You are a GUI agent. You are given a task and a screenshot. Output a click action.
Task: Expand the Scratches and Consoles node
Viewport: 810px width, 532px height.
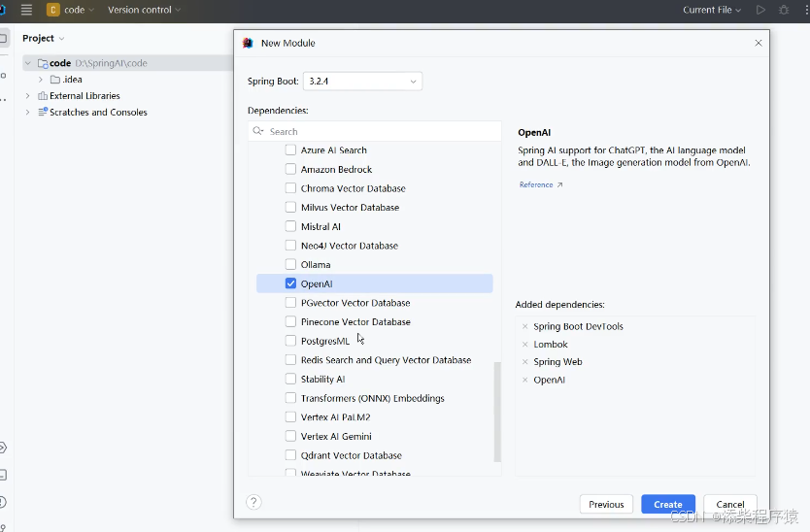pyautogui.click(x=28, y=112)
